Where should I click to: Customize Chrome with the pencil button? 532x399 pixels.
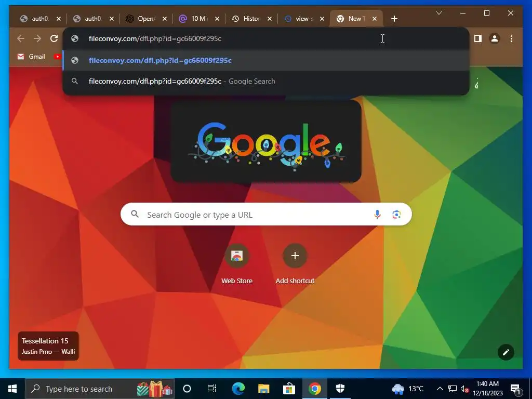(x=506, y=353)
